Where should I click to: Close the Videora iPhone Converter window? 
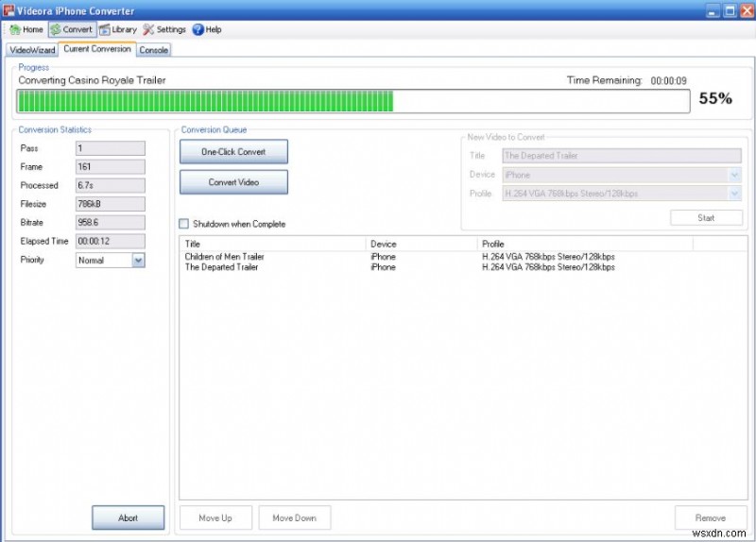pyautogui.click(x=747, y=10)
